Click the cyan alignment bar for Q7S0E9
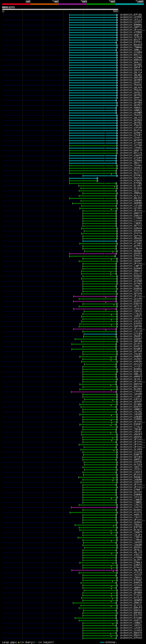 [x=101, y=334]
